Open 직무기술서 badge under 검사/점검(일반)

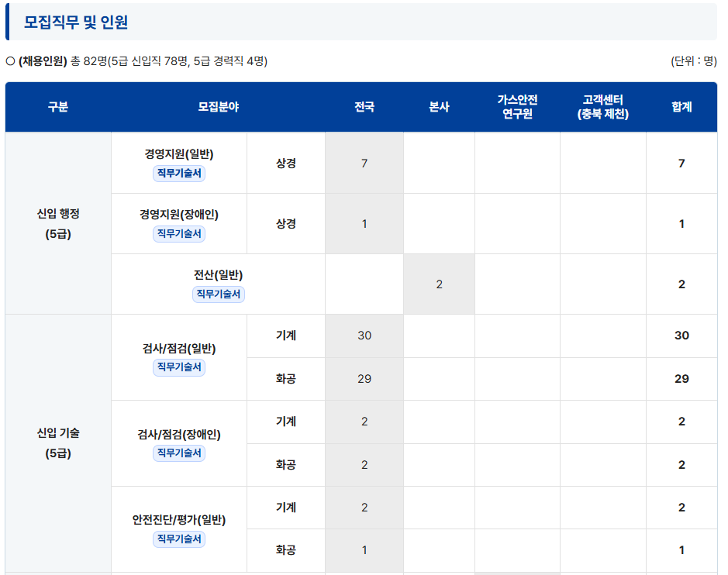click(x=178, y=367)
